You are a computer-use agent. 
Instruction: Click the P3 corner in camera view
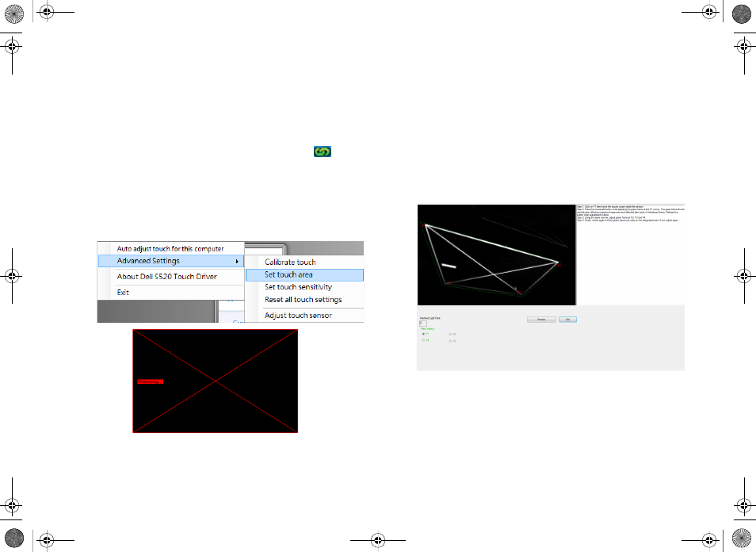(519, 293)
